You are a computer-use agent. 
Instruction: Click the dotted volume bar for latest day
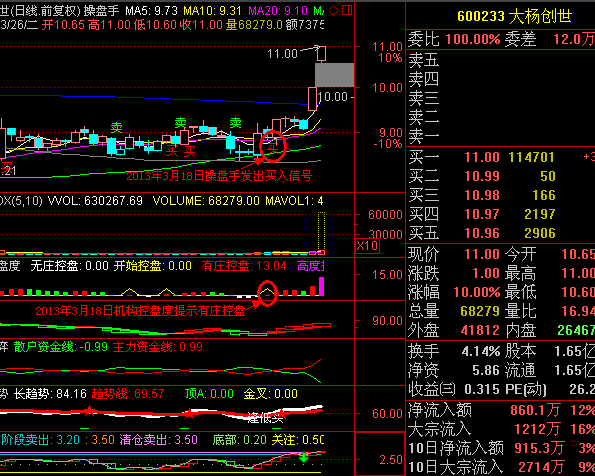pos(321,233)
